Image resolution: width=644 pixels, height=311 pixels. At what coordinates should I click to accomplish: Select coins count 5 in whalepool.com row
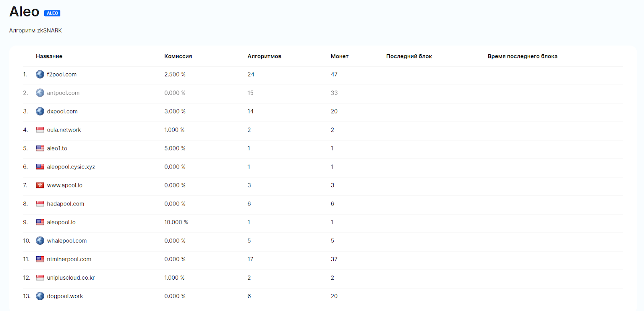332,241
